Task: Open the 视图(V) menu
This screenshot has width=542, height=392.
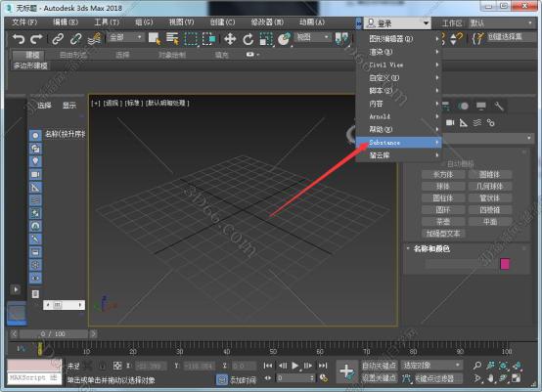Action: coord(181,22)
